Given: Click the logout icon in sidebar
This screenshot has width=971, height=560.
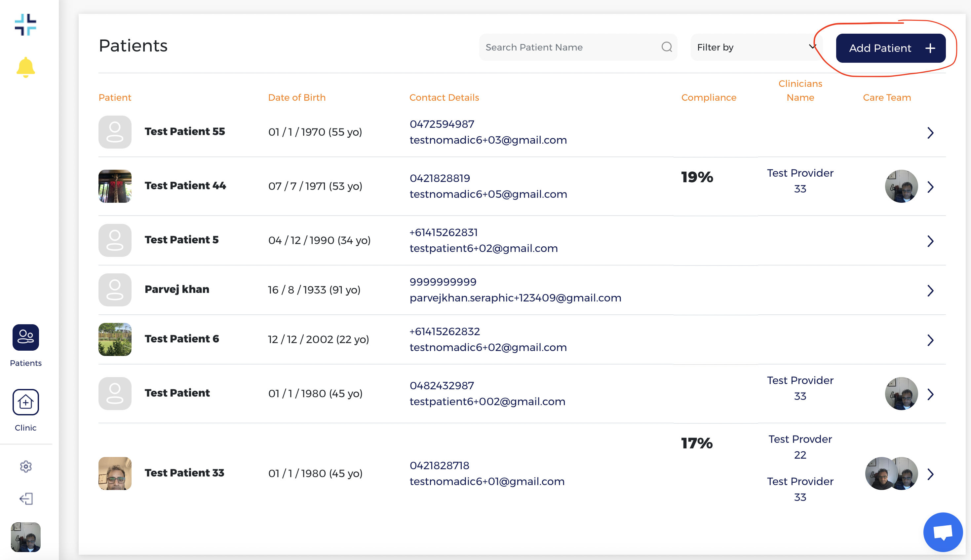Looking at the screenshot, I should pyautogui.click(x=25, y=499).
